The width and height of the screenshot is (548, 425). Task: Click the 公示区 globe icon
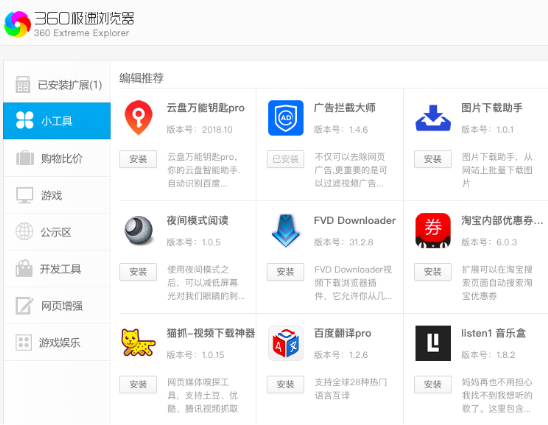pos(24,231)
